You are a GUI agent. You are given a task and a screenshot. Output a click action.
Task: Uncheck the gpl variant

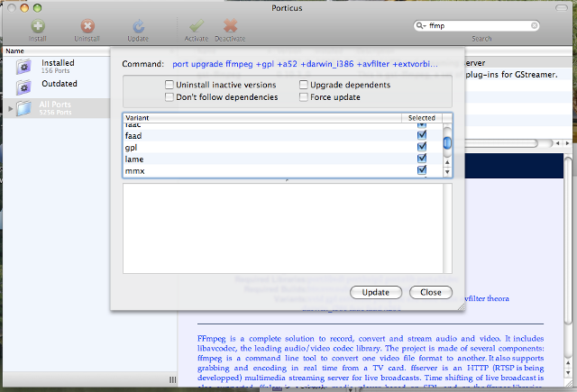pyautogui.click(x=421, y=147)
